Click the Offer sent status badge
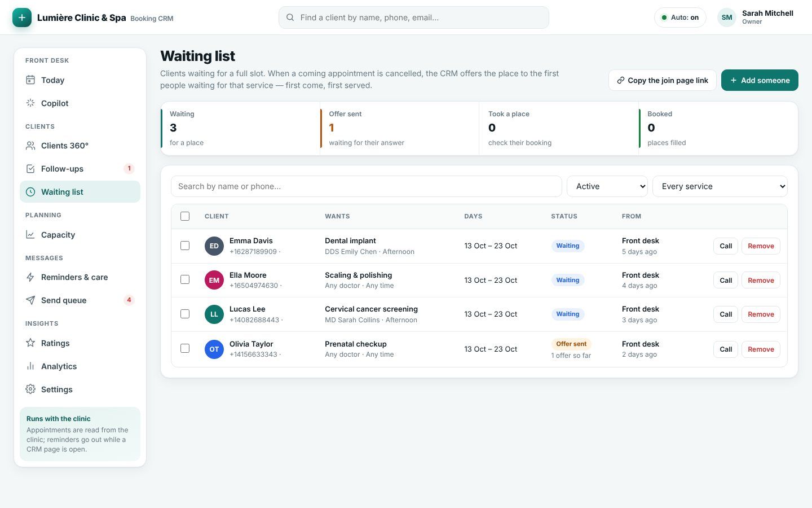This screenshot has width=812, height=508. pos(571,344)
